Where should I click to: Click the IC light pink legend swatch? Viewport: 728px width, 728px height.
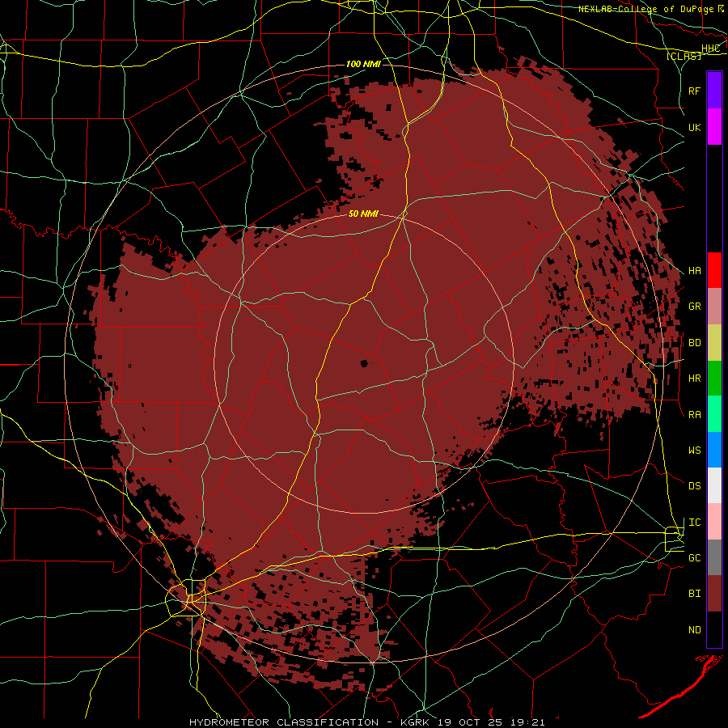[x=714, y=522]
